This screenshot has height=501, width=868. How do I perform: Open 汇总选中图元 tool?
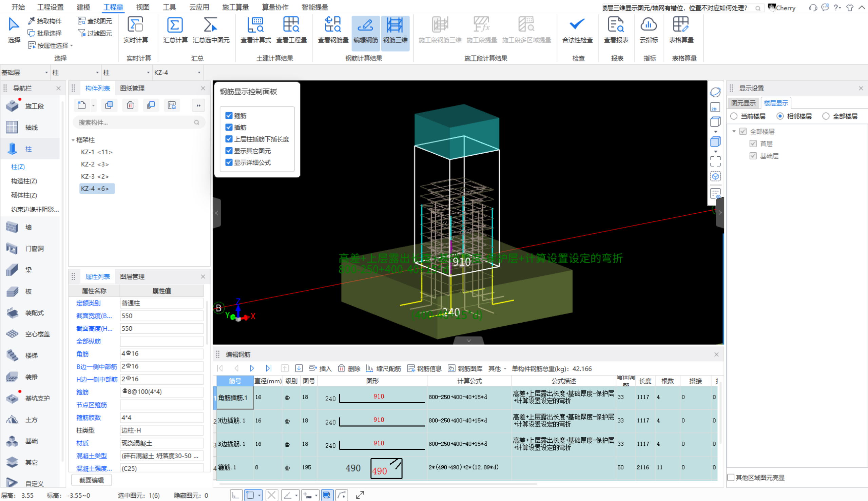tap(211, 30)
